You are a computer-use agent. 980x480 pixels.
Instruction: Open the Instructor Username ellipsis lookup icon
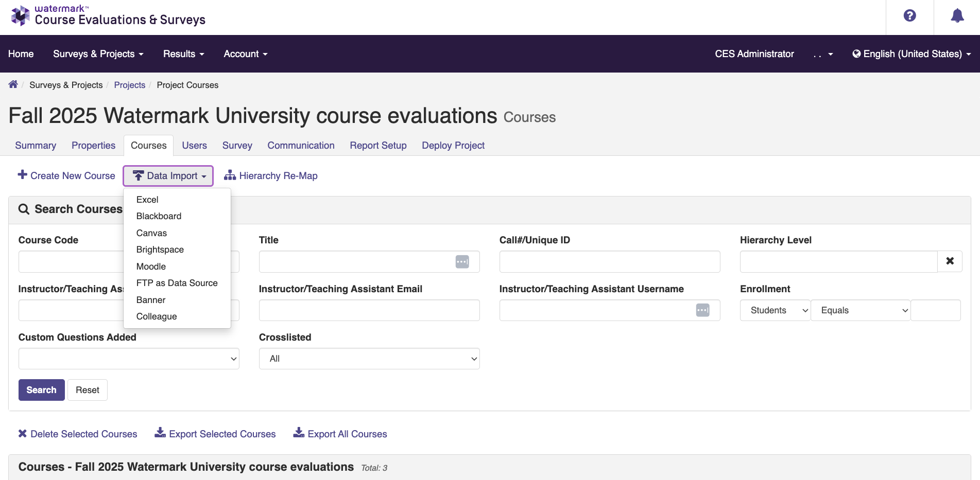click(702, 310)
